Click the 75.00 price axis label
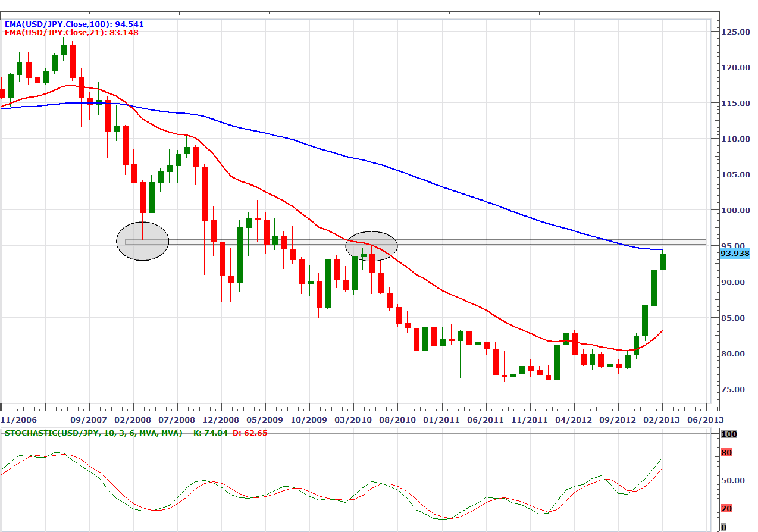The width and height of the screenshot is (758, 532). [735, 389]
